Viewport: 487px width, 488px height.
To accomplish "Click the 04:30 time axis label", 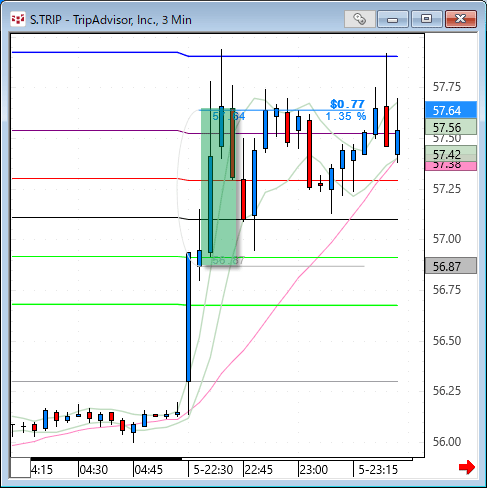I will click(94, 470).
